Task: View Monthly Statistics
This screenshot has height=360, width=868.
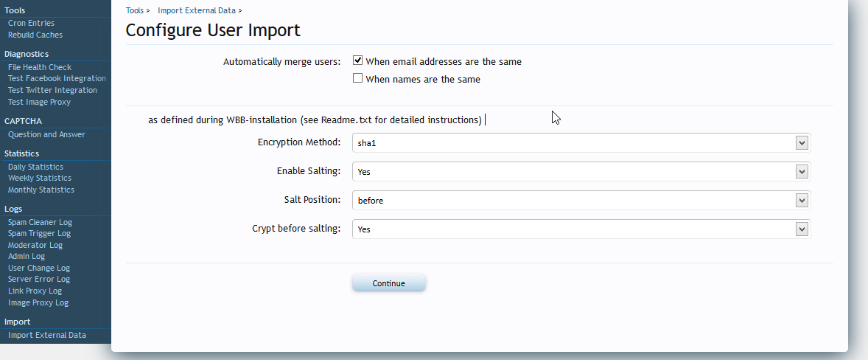Action: (41, 190)
